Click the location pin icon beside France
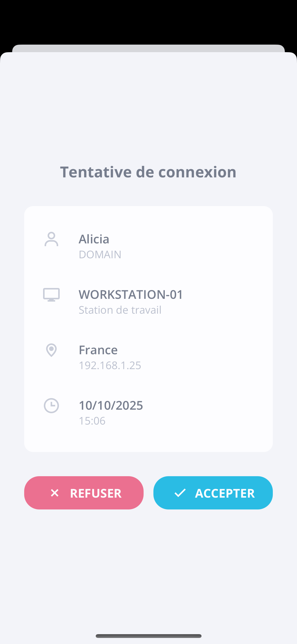The width and height of the screenshot is (297, 644). point(51,350)
